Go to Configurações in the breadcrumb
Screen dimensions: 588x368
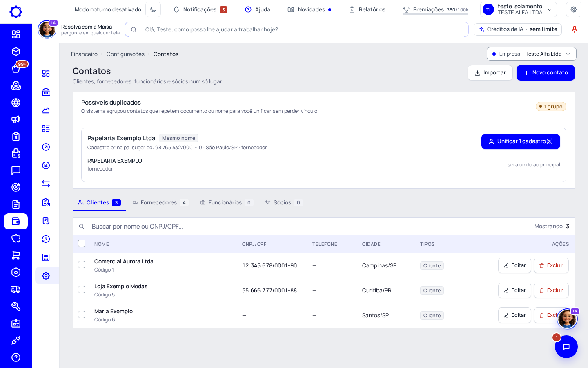[125, 54]
